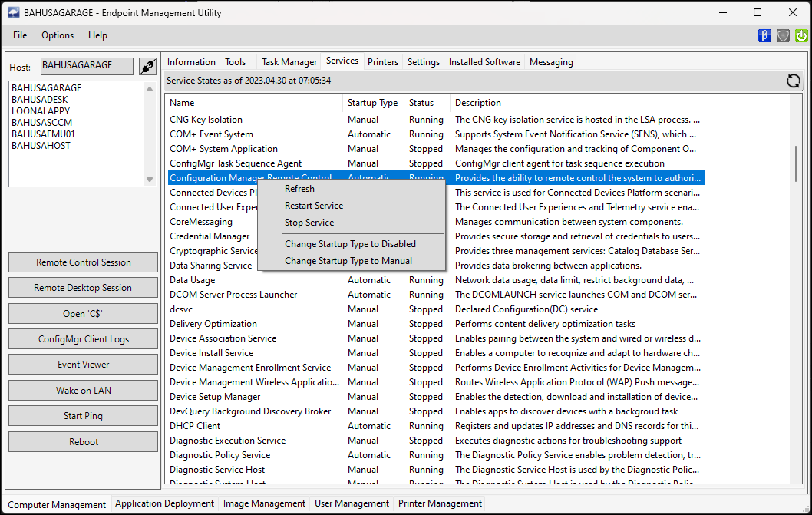
Task: Click the Description column header
Action: pos(577,103)
